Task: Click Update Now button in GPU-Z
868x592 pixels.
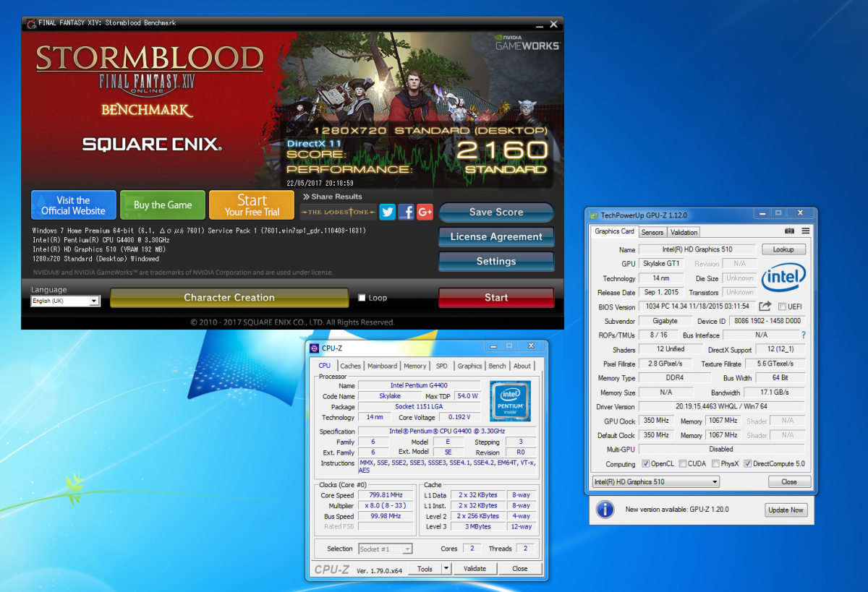Action: (x=786, y=510)
